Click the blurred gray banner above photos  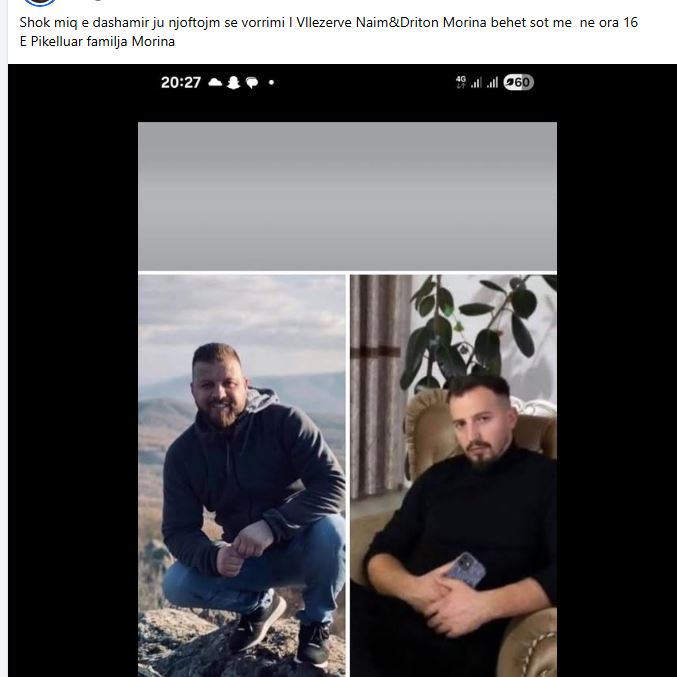point(347,196)
